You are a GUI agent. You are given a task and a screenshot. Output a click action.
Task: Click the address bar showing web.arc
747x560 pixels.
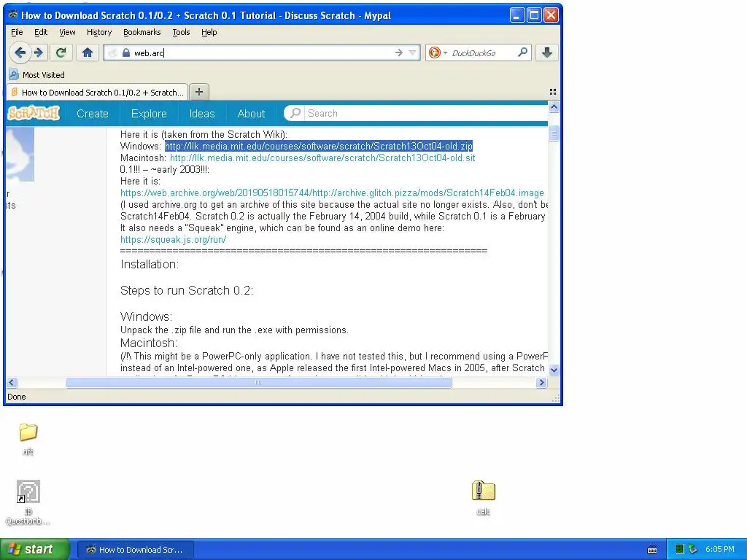tap(262, 52)
